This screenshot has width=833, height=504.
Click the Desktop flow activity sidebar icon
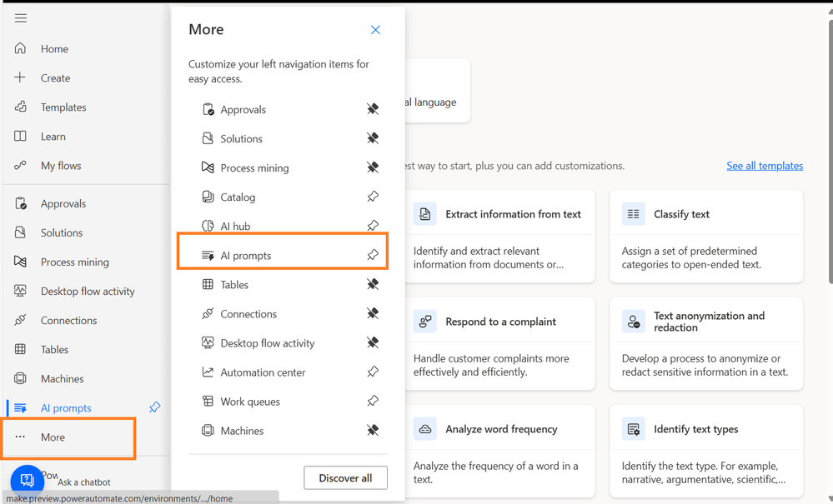(x=20, y=291)
